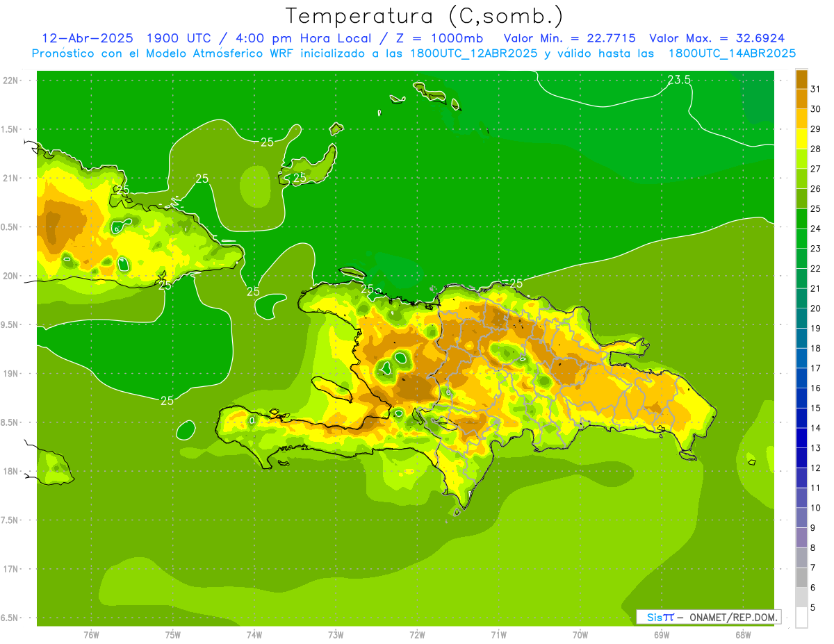This screenshot has height=644, width=834.
Task: Click the "70W" longitude axis label
Action: (x=580, y=634)
